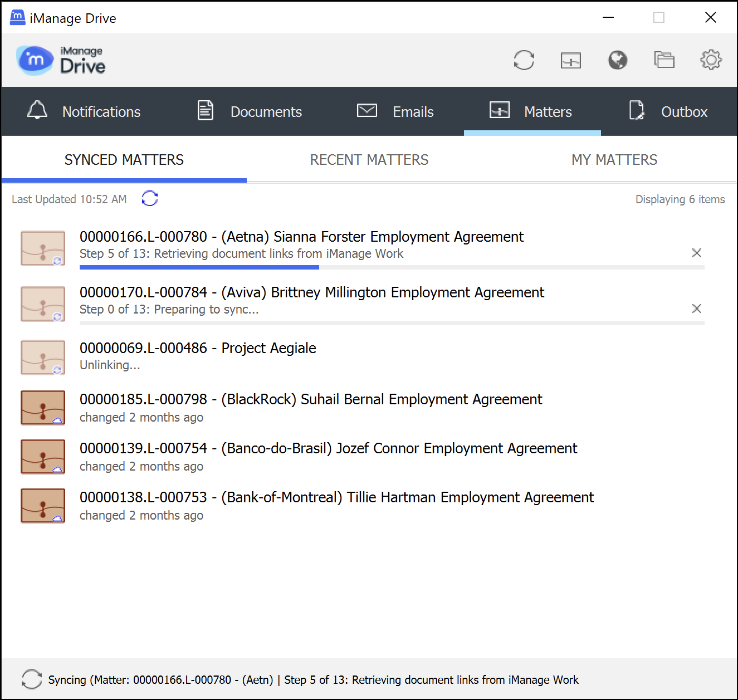Open the globe web icon in toolbar
Screen dimensions: 738x700
(x=617, y=60)
